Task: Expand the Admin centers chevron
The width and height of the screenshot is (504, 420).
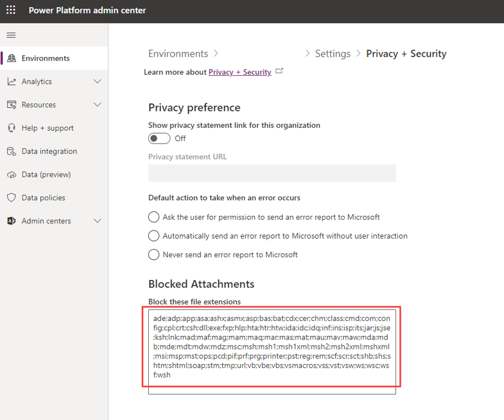Action: click(97, 220)
